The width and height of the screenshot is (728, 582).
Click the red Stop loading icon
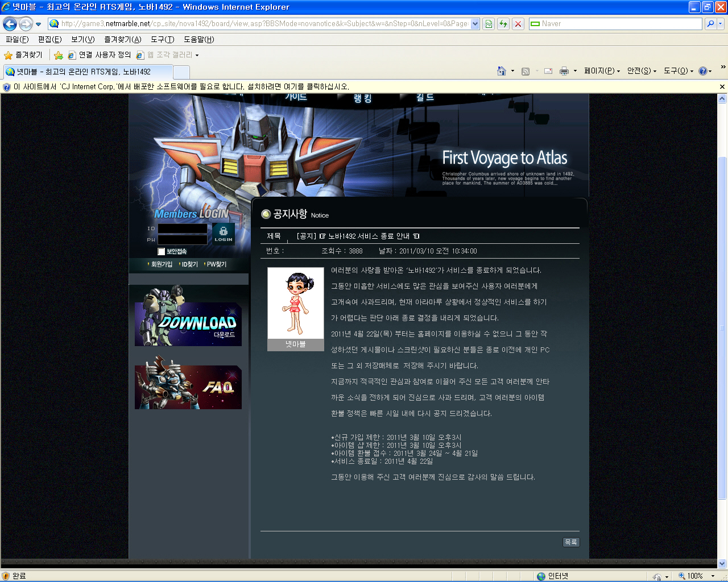pyautogui.click(x=518, y=24)
